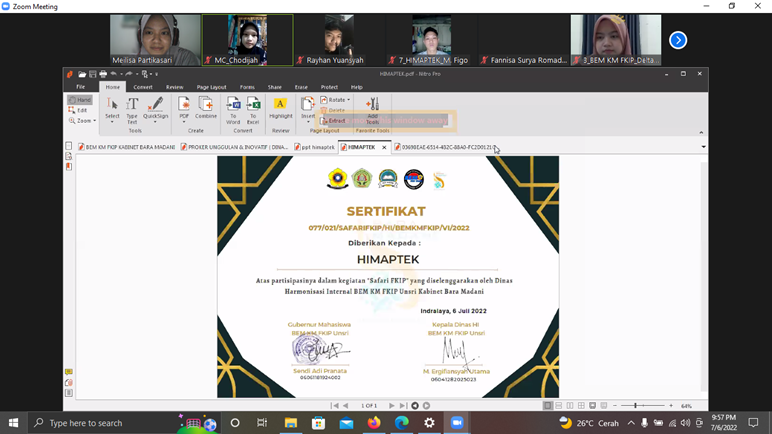Select the Highlight tool
The image size is (772, 434).
[x=281, y=108]
